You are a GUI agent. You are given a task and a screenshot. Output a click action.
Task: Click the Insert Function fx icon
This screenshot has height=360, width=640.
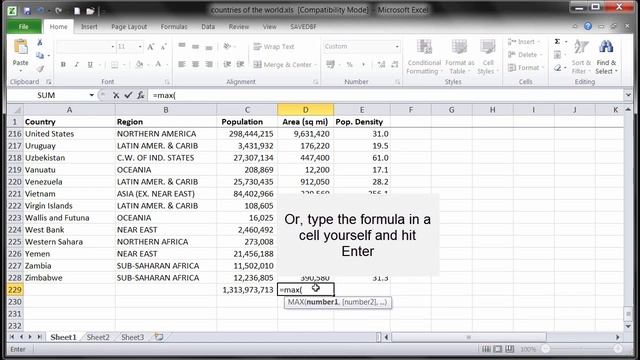click(141, 95)
